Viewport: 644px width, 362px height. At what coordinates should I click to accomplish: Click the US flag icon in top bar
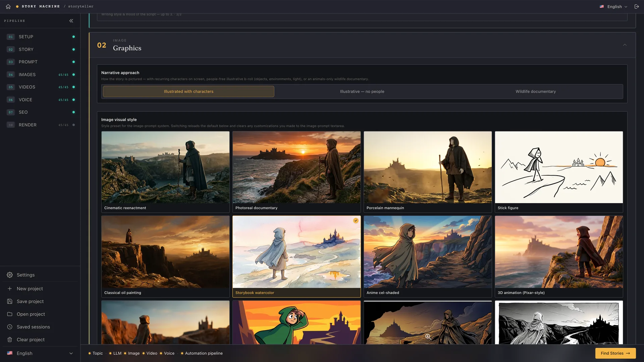(x=602, y=6)
